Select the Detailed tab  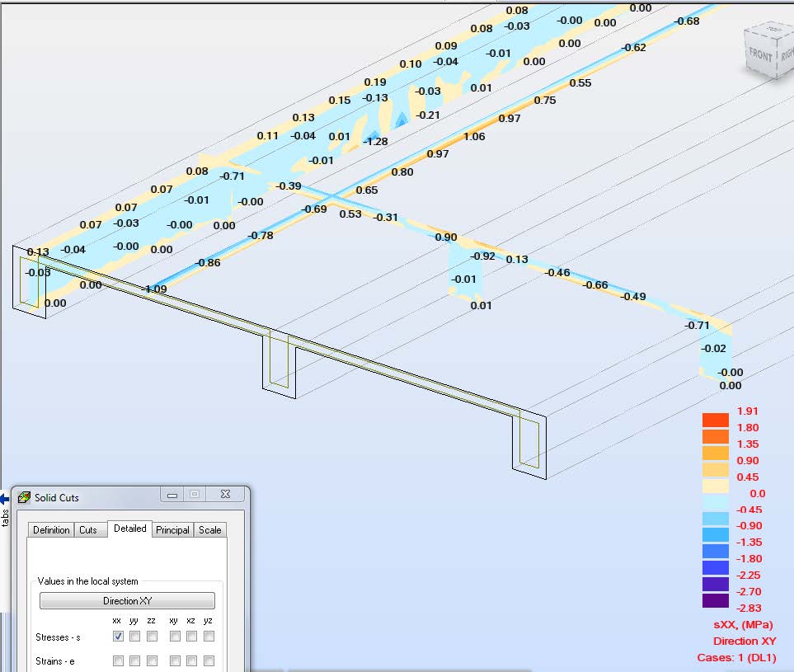[130, 529]
